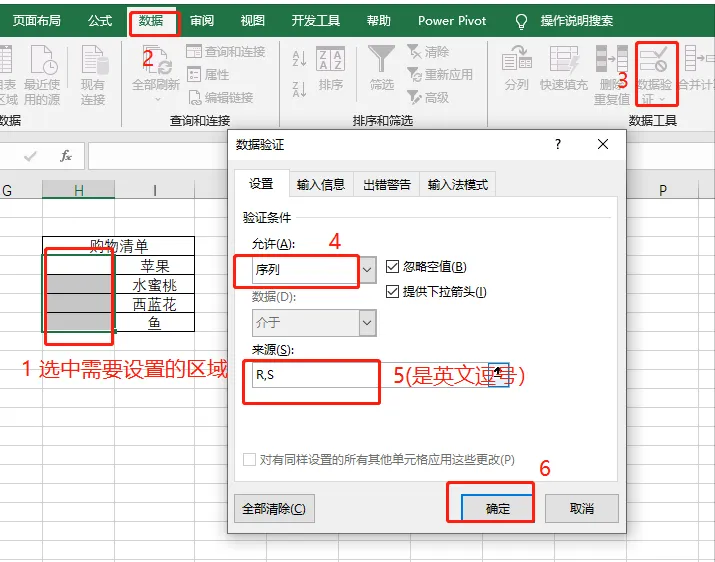Open the 帮助 ribbon tab
This screenshot has width=715, height=562.
point(378,21)
